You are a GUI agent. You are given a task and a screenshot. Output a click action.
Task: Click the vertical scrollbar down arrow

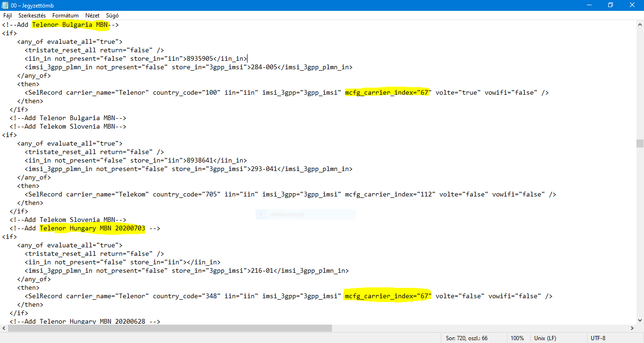click(x=640, y=320)
